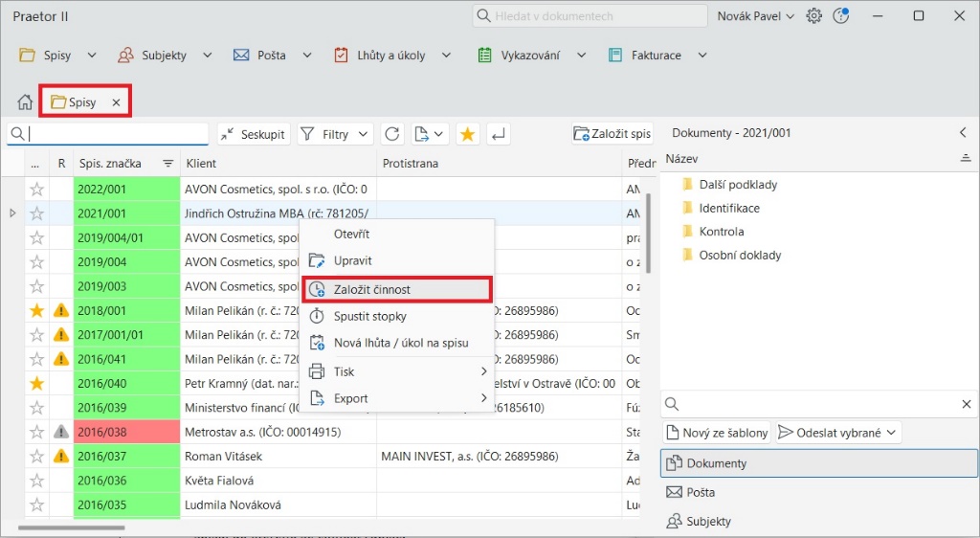This screenshot has height=538, width=980.
Task: Click the enter arrow toolbar icon
Action: tap(498, 135)
